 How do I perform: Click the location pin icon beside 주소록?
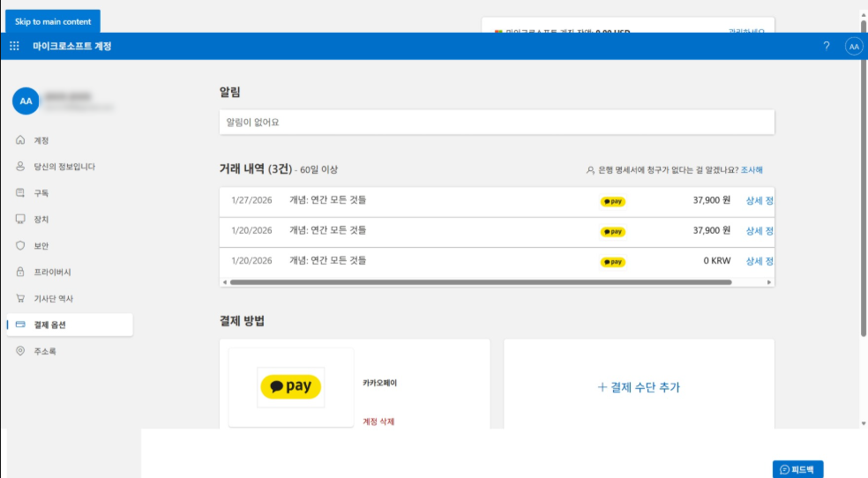pyautogui.click(x=20, y=351)
